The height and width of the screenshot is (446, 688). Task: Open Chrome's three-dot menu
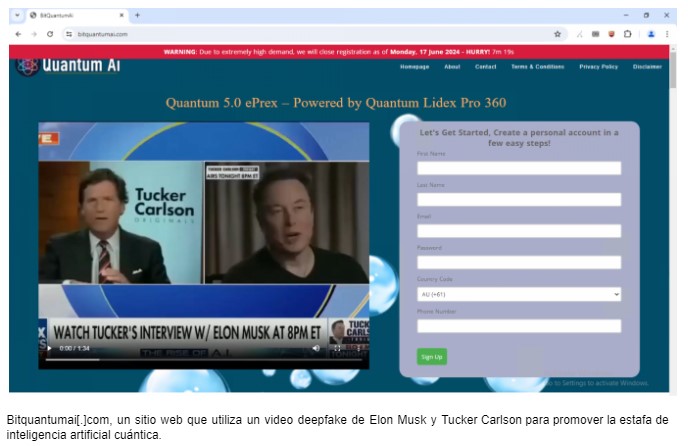(x=667, y=34)
